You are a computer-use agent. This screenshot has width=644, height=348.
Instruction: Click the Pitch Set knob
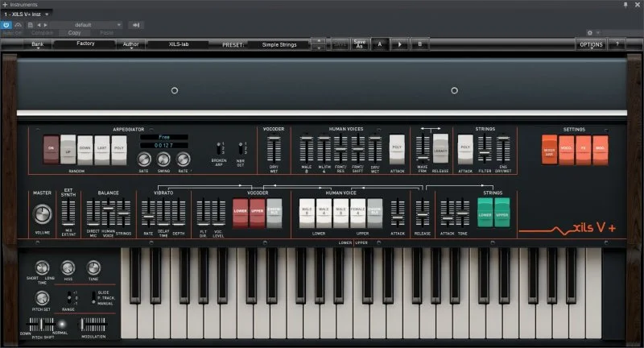pyautogui.click(x=42, y=298)
